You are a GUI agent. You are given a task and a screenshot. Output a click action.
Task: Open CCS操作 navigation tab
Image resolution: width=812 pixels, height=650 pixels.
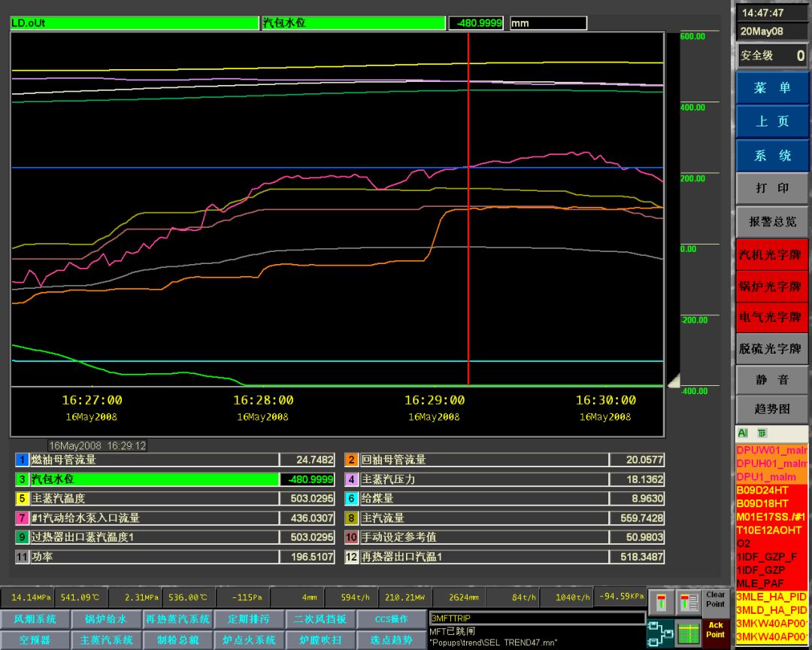click(392, 619)
